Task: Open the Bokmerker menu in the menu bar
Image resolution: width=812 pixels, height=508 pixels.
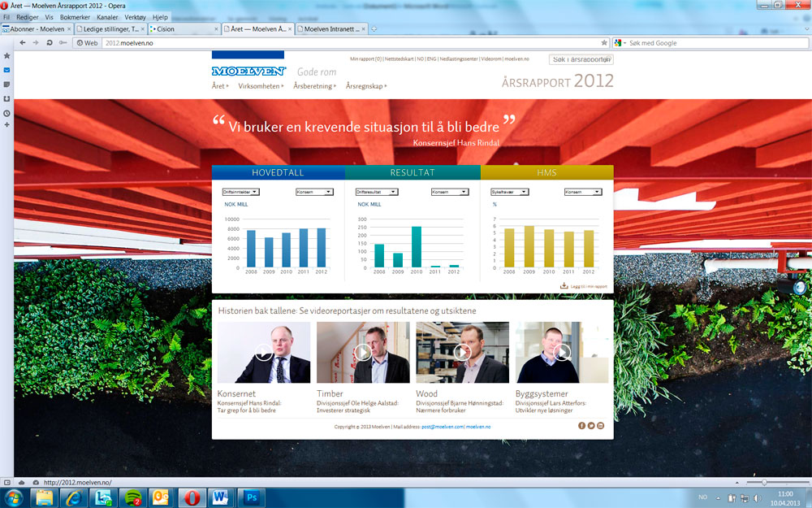Action: (75, 17)
